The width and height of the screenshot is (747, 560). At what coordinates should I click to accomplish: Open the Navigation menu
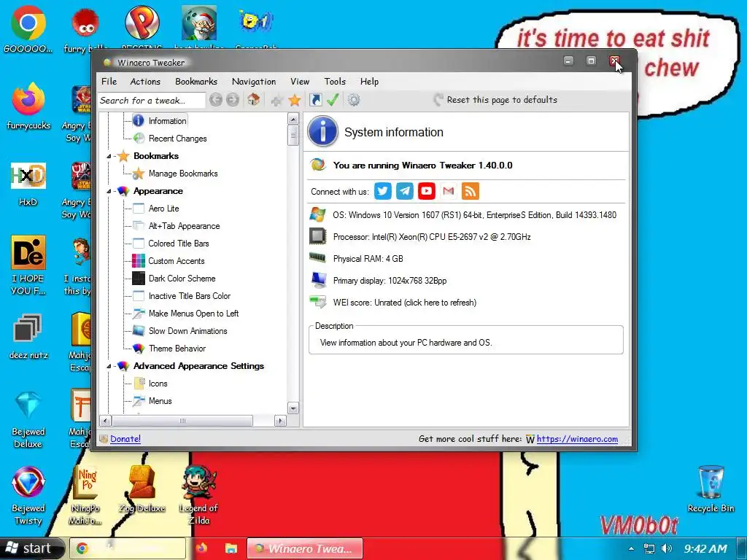[254, 82]
